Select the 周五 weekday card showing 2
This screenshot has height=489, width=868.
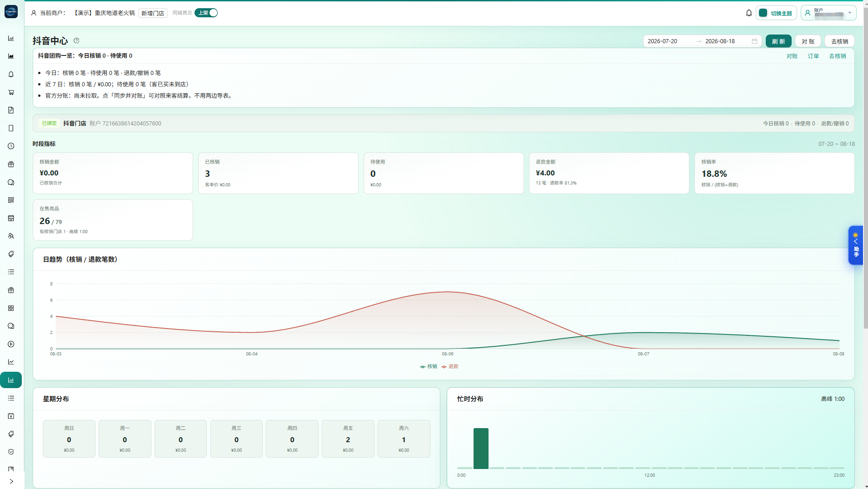coord(348,439)
